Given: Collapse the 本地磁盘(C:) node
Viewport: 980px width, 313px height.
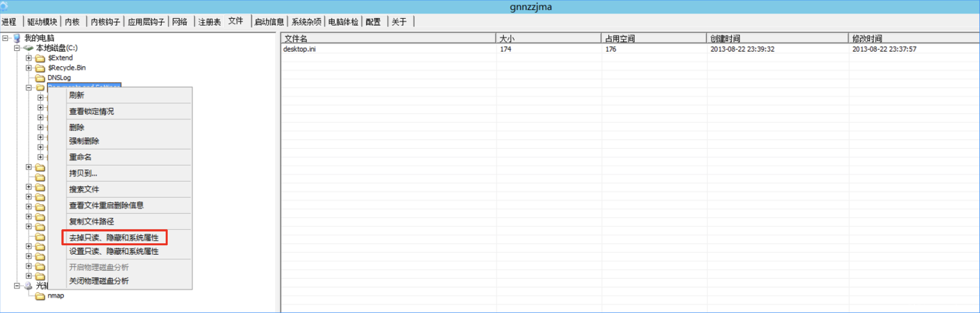Looking at the screenshot, I should 17,48.
